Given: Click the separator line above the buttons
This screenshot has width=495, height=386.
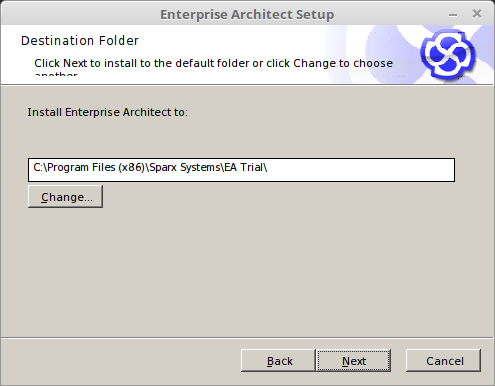Looking at the screenshot, I should pyautogui.click(x=247, y=338).
